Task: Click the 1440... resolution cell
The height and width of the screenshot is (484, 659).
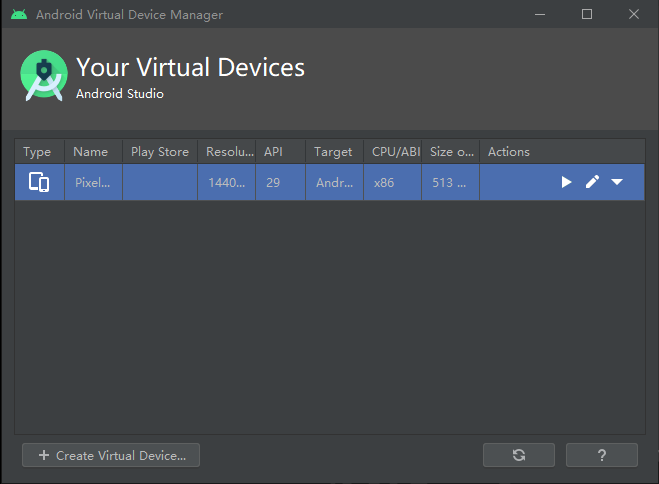Action: click(x=227, y=182)
